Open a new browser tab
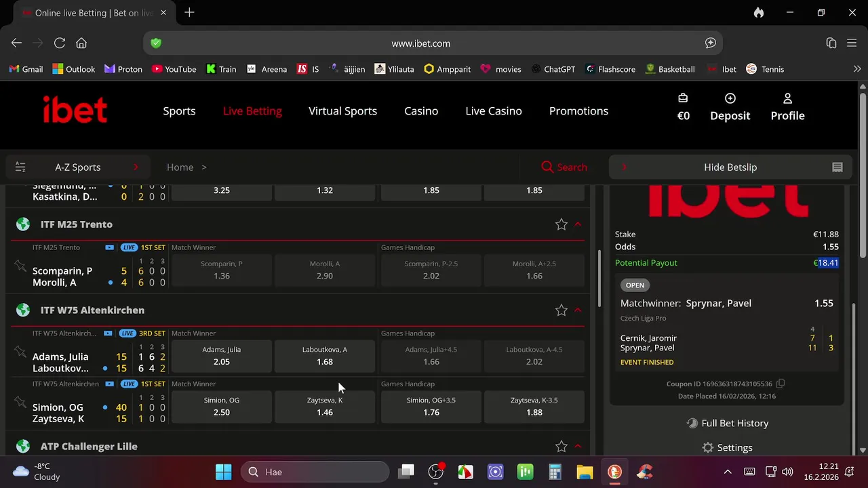868x488 pixels. pyautogui.click(x=189, y=13)
